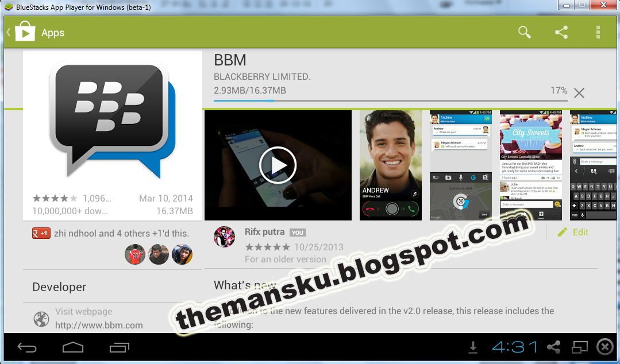Click the YOU badge beside reviewer name
Screen dimensions: 620x364
[x=297, y=233]
